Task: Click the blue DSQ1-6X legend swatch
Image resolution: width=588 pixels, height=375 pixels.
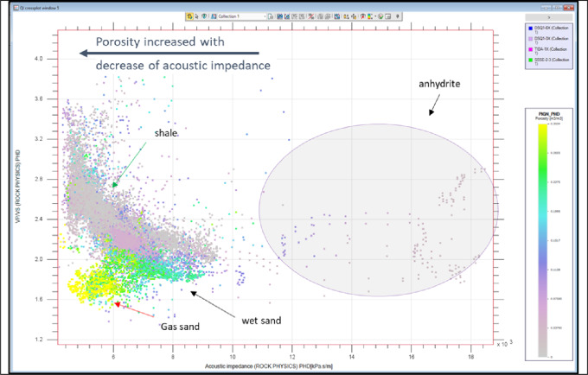Action: point(530,29)
